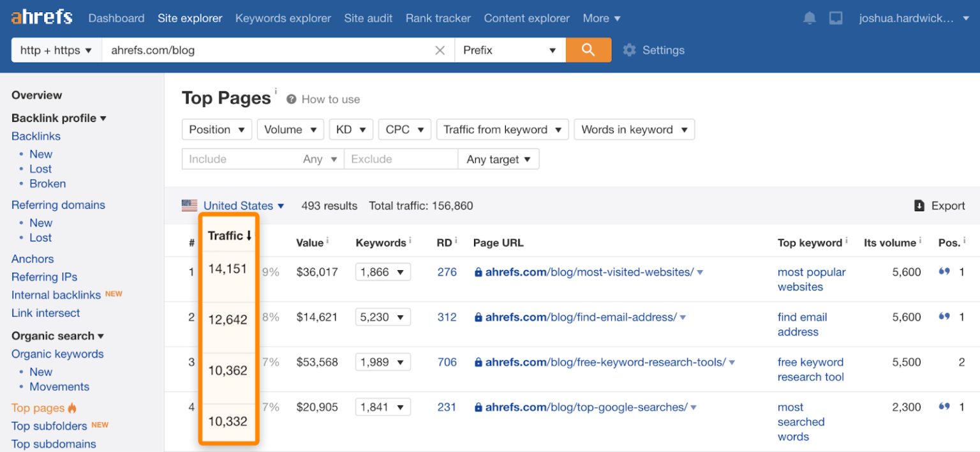Export the Top Pages report
This screenshot has height=452, width=980.
pos(939,206)
